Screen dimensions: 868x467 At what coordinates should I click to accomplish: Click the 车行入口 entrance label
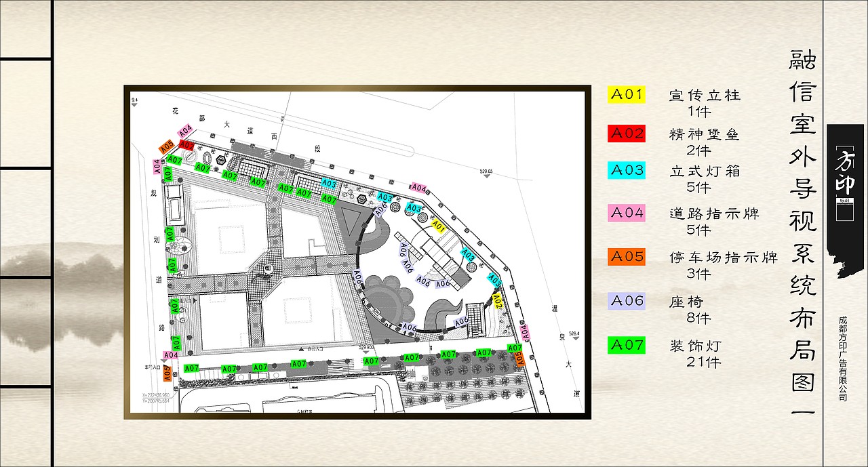pos(151,367)
